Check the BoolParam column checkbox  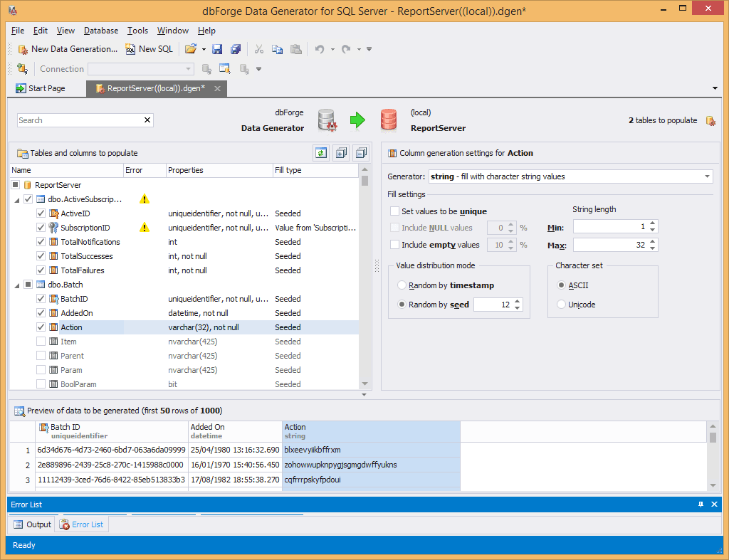tap(41, 384)
